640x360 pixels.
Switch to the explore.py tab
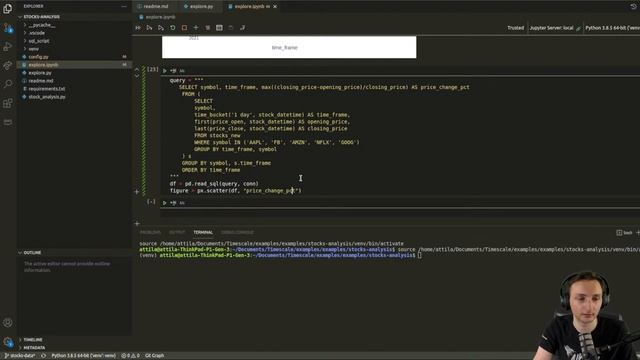pos(198,7)
